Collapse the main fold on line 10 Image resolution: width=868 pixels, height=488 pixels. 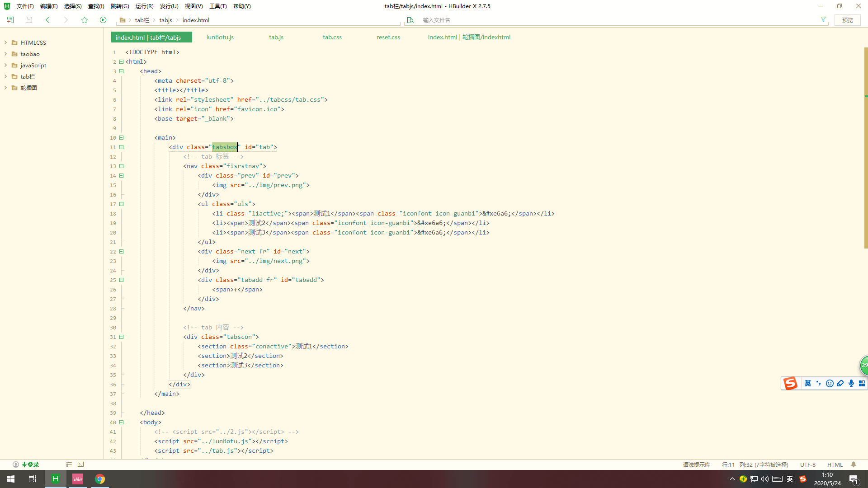[x=121, y=137]
